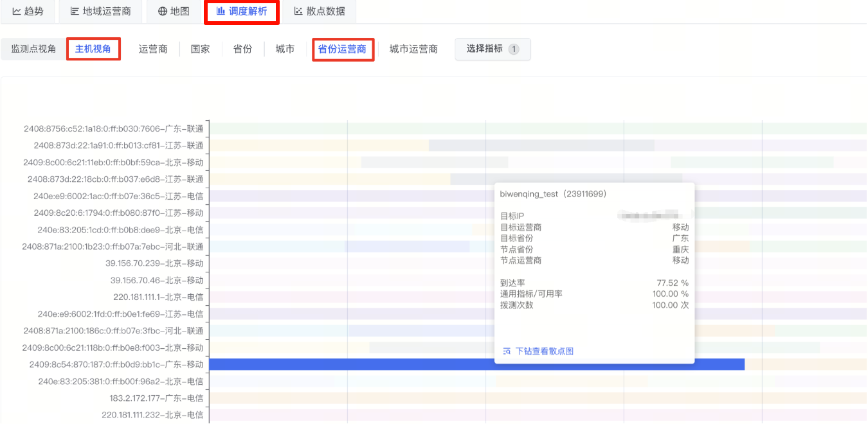Select row label 240e:83:205:381:0:ff:b00f:96a2-北京-电信

point(120,381)
